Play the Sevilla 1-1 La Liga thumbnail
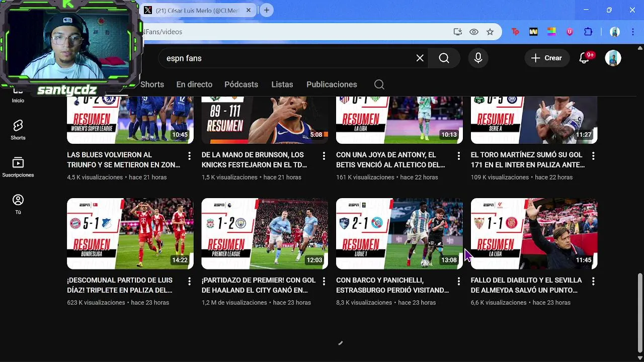The width and height of the screenshot is (644, 362). [x=534, y=234]
